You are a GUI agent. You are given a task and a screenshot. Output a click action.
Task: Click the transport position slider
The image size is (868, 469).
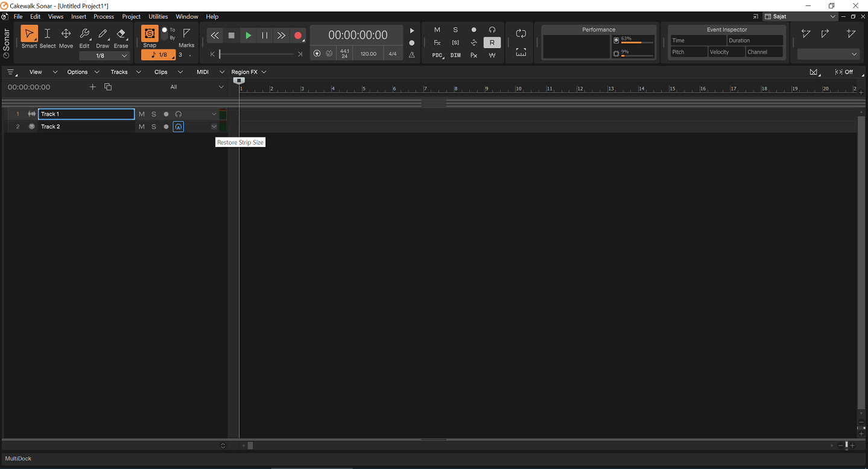(x=256, y=54)
